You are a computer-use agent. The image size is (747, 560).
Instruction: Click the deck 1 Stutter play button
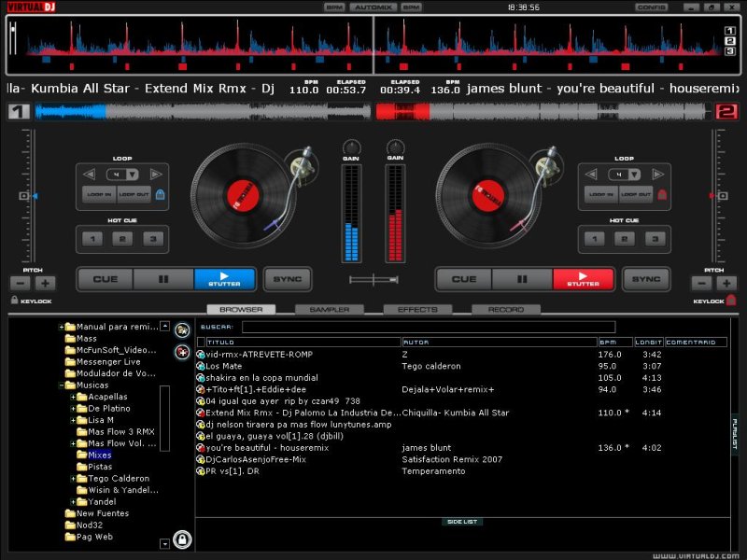pos(224,279)
